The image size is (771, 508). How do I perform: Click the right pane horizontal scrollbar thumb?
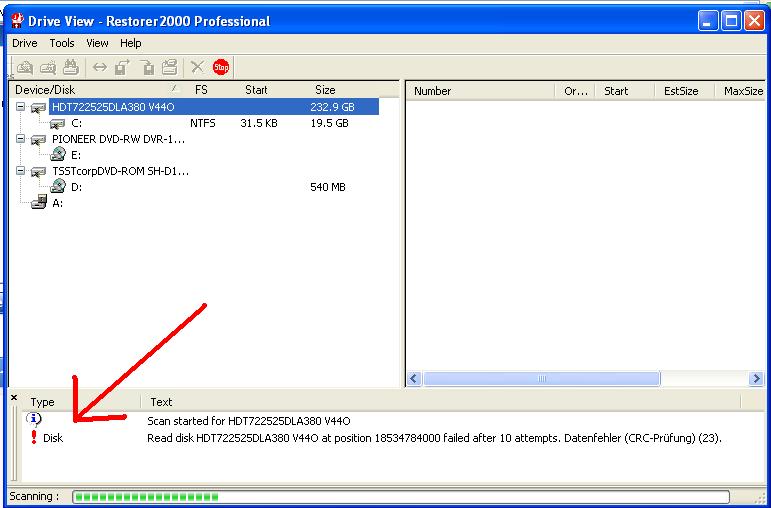click(541, 379)
